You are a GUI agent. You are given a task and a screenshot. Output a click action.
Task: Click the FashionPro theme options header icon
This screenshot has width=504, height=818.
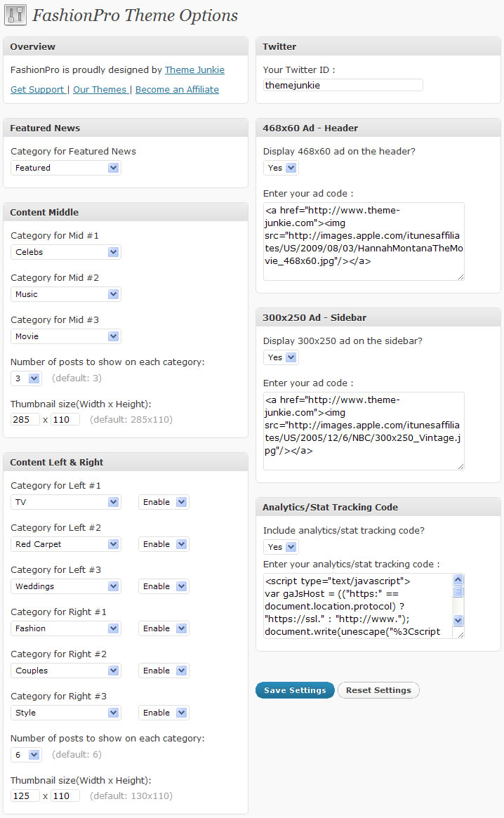pyautogui.click(x=15, y=15)
